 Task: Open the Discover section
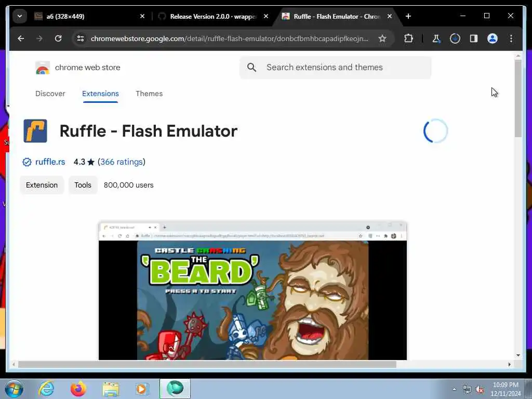tap(50, 94)
